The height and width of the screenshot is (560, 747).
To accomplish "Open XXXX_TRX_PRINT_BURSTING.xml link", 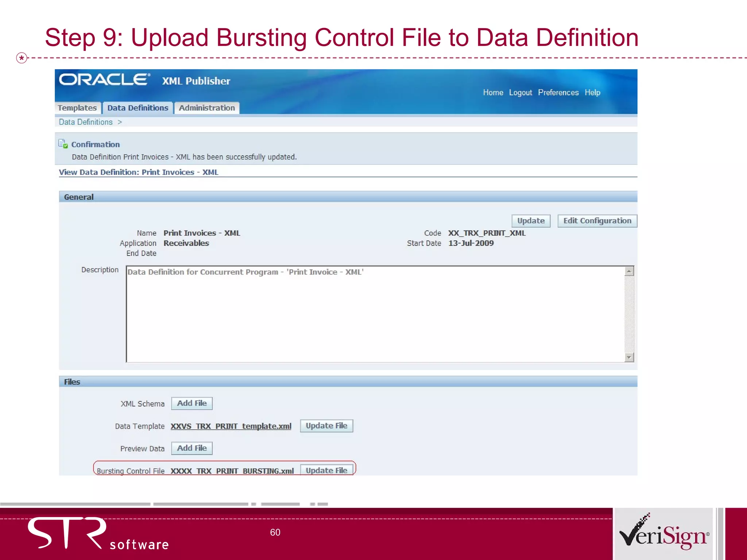I will tap(232, 471).
